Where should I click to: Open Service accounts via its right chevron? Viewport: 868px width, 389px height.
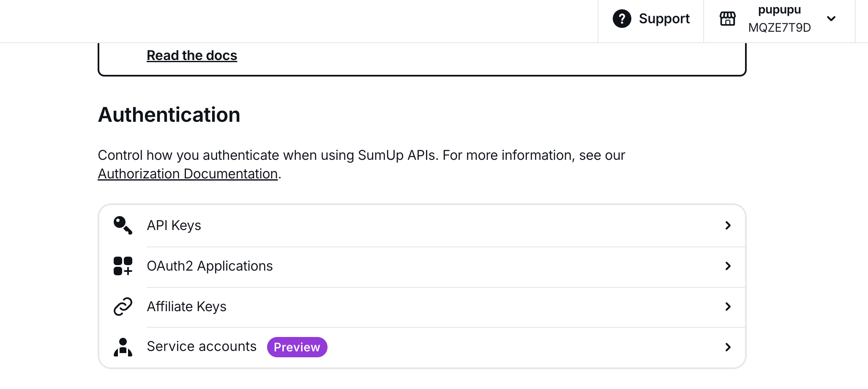point(728,347)
